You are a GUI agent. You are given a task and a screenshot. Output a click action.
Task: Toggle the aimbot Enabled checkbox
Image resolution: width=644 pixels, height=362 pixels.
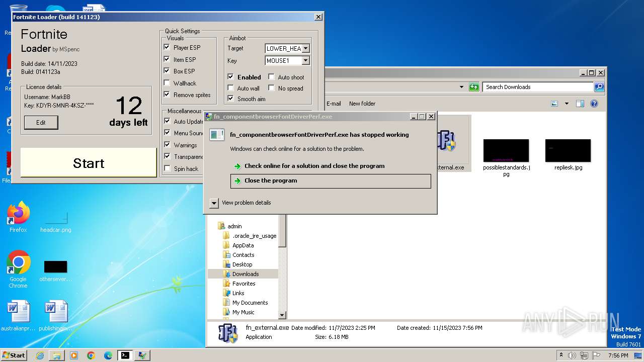(230, 77)
